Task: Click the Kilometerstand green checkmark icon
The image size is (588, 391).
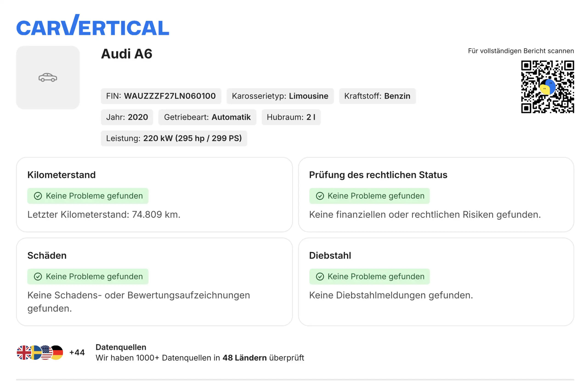Action: click(38, 196)
